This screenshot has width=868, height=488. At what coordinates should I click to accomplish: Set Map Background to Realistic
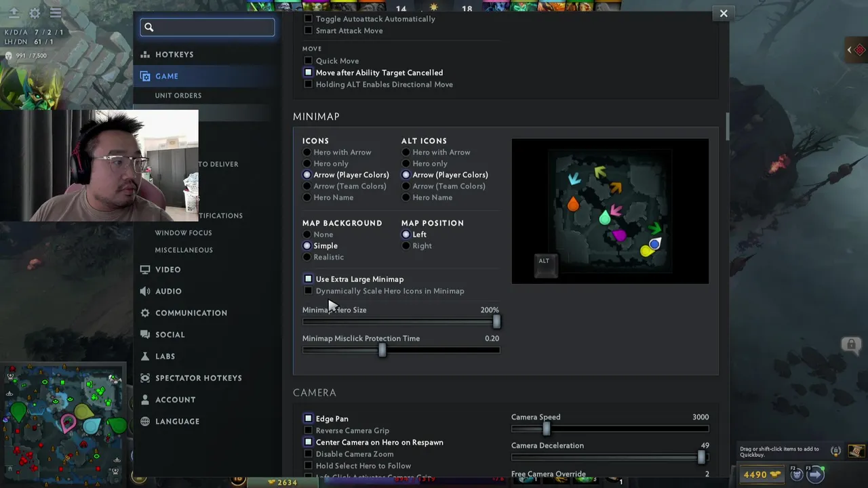pyautogui.click(x=307, y=257)
